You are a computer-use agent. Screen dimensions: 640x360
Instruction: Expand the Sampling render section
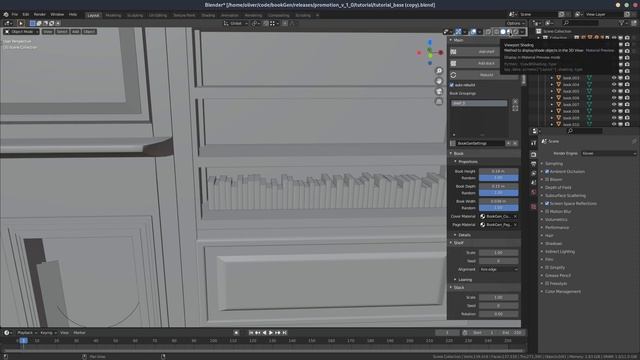coord(554,164)
